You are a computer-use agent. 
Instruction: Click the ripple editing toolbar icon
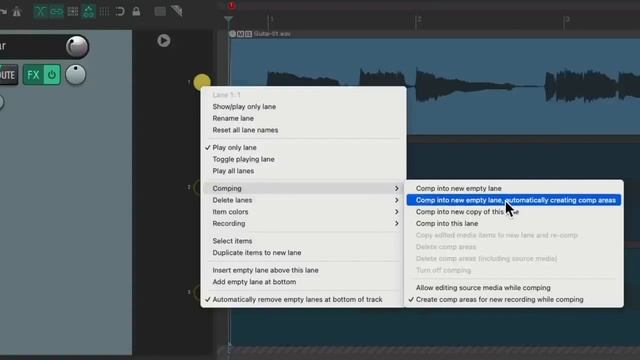pos(73,11)
